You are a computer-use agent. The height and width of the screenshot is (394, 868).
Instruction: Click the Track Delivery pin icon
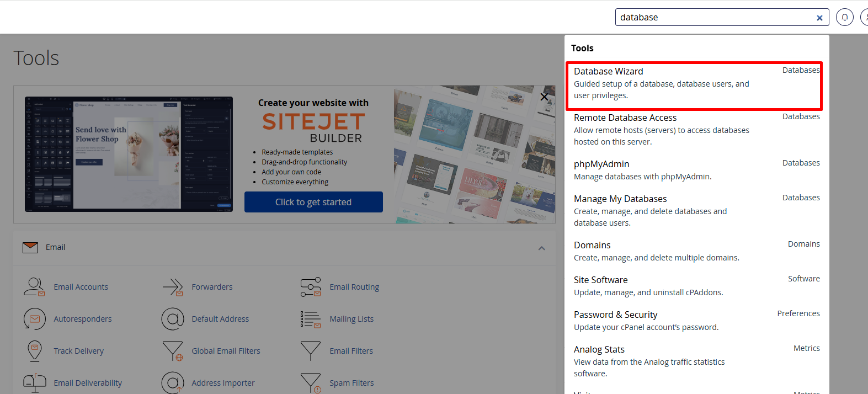(x=34, y=351)
